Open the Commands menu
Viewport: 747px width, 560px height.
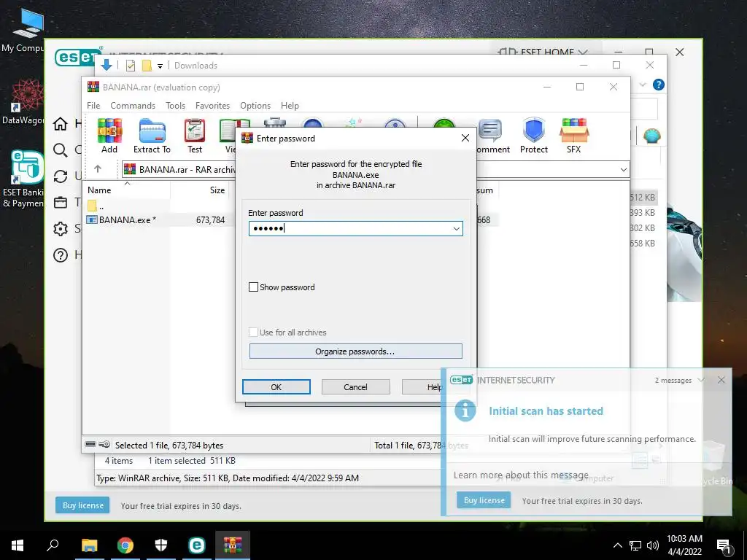[x=133, y=105]
